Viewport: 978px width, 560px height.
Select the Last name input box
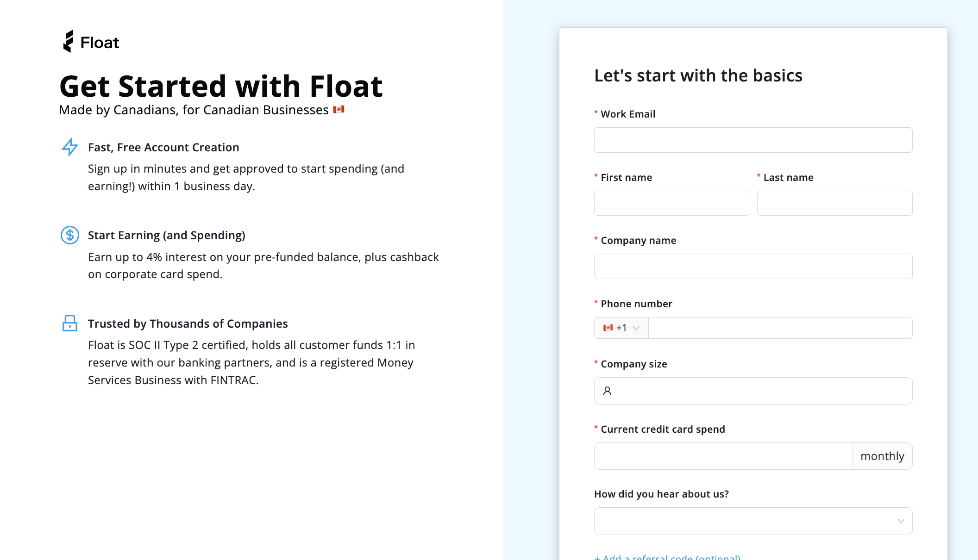tap(834, 203)
